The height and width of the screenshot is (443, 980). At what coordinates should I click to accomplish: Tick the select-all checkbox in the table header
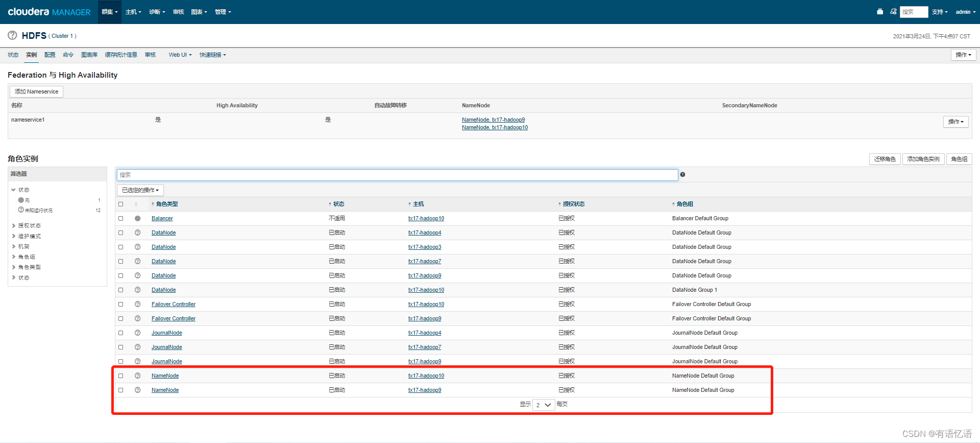click(x=121, y=204)
